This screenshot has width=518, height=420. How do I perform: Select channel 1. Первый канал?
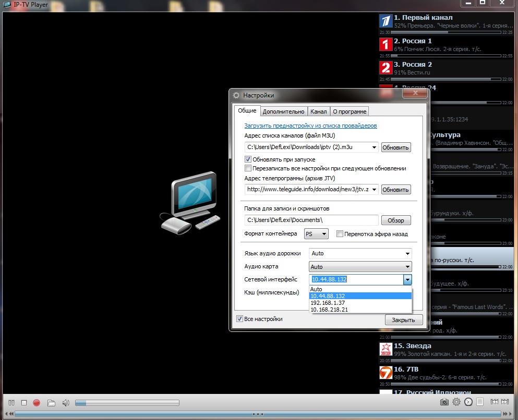pyautogui.click(x=446, y=23)
